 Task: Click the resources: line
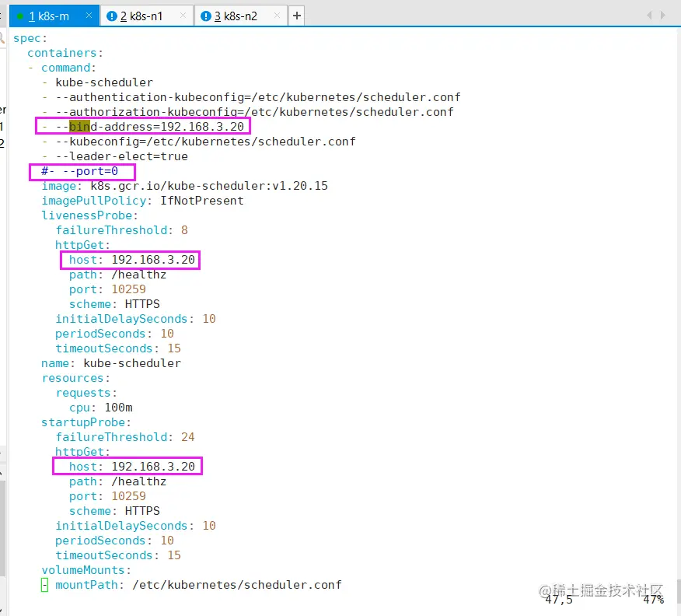point(75,378)
